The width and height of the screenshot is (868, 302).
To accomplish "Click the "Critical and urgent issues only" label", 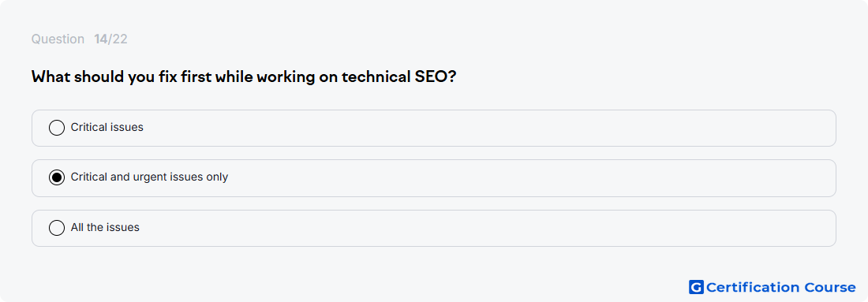I will pos(149,177).
